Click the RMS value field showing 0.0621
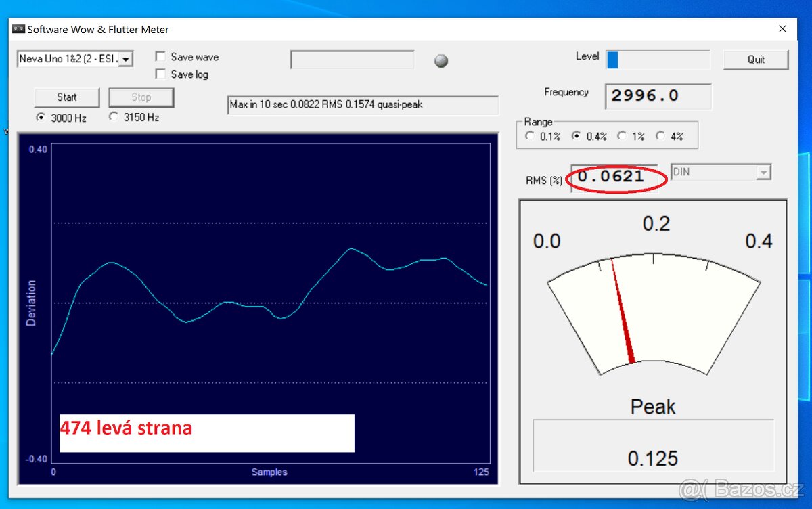Viewport: 812px width, 509px height. [613, 178]
